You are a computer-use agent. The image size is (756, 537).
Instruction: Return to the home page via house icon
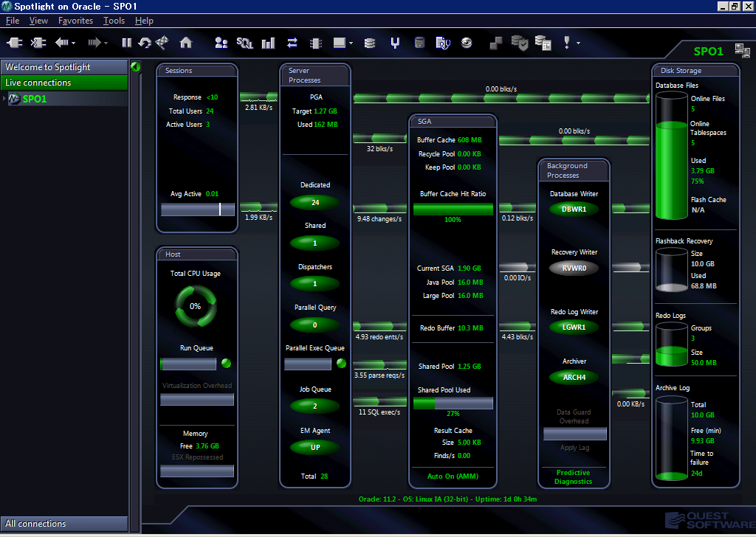(186, 43)
